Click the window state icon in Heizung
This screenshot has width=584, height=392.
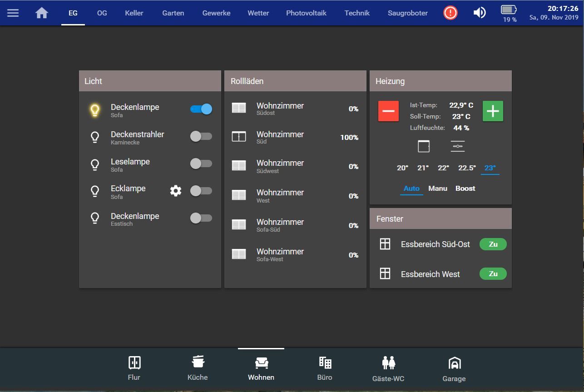[424, 146]
